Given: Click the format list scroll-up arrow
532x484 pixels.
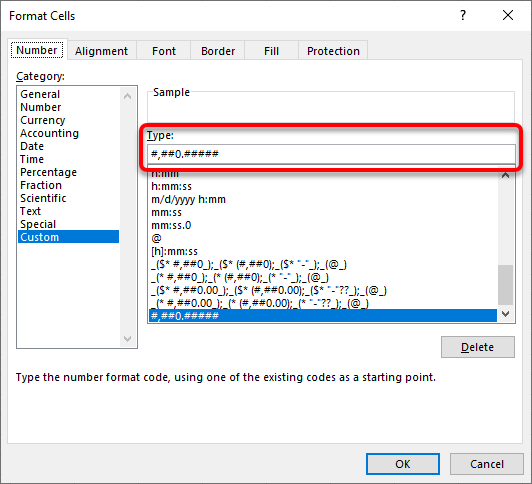Looking at the screenshot, I should [x=506, y=175].
